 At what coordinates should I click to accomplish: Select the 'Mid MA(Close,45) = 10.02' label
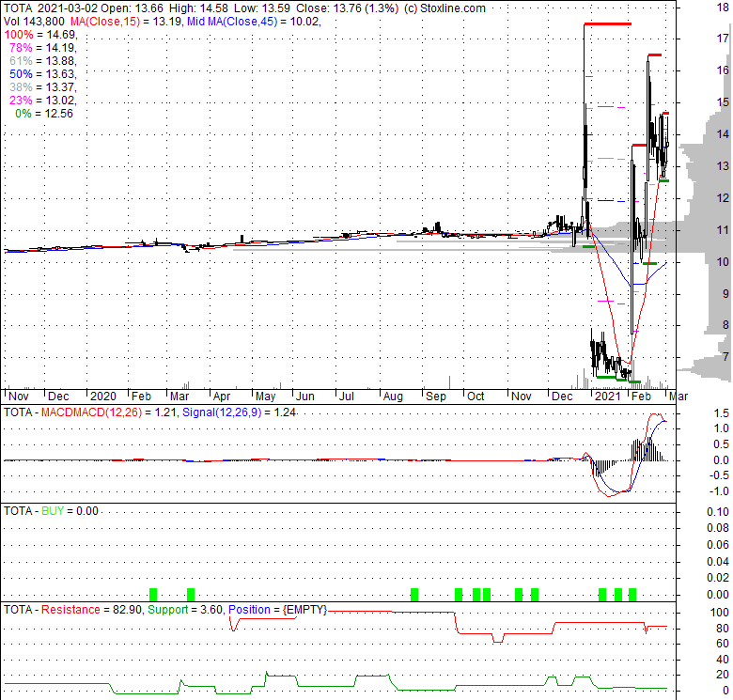coord(254,22)
